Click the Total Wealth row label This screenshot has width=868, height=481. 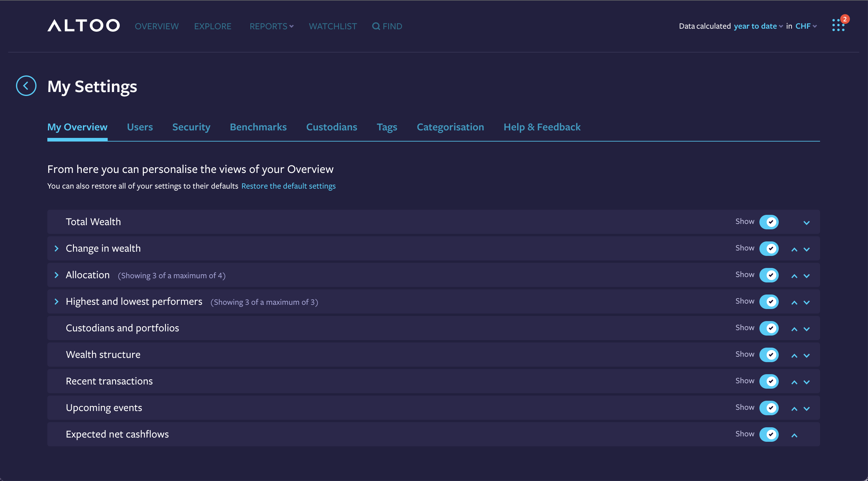click(x=93, y=222)
